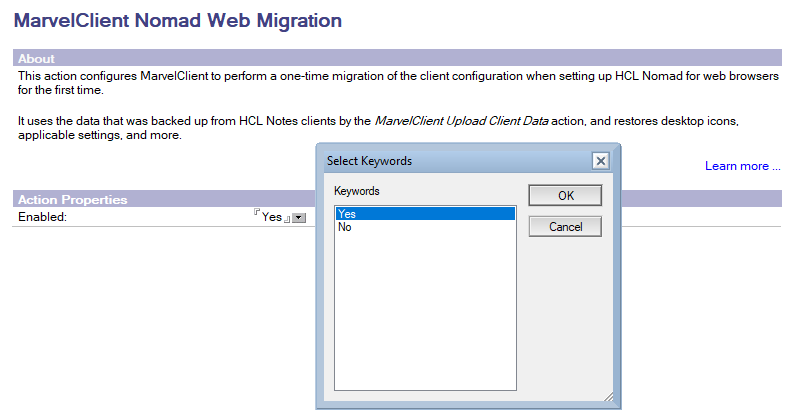This screenshot has width=791, height=418.
Task: Click the paragraph starting 'This action configures'
Action: point(398,83)
